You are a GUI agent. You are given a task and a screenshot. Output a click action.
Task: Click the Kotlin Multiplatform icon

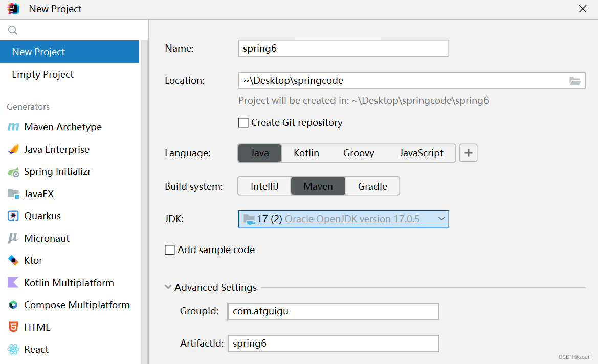13,282
